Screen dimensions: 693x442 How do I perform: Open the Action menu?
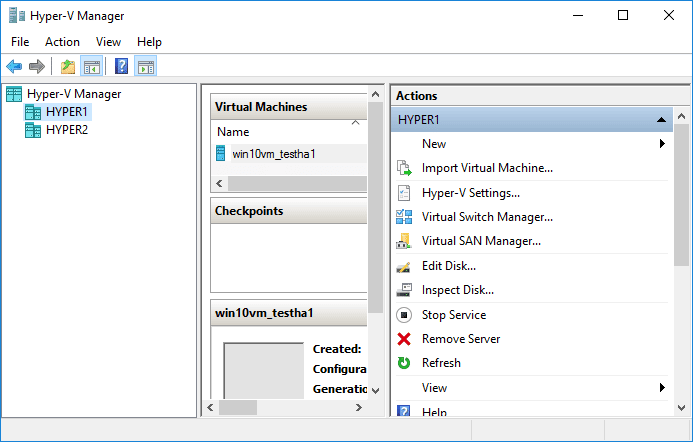(x=62, y=42)
